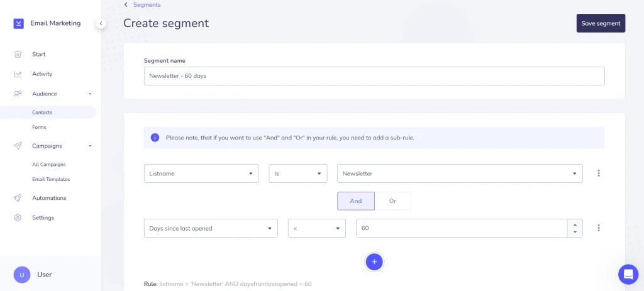Decrease the days value with down arrow
The image size is (644, 291).
tap(575, 232)
